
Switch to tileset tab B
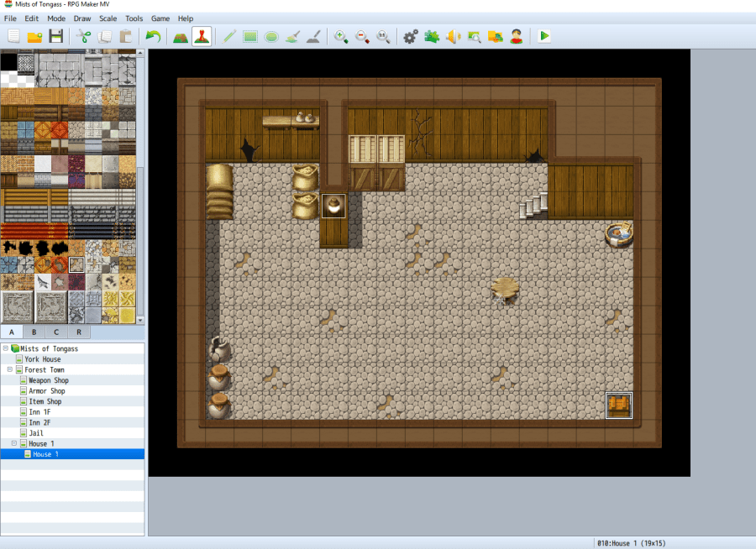[x=34, y=332]
